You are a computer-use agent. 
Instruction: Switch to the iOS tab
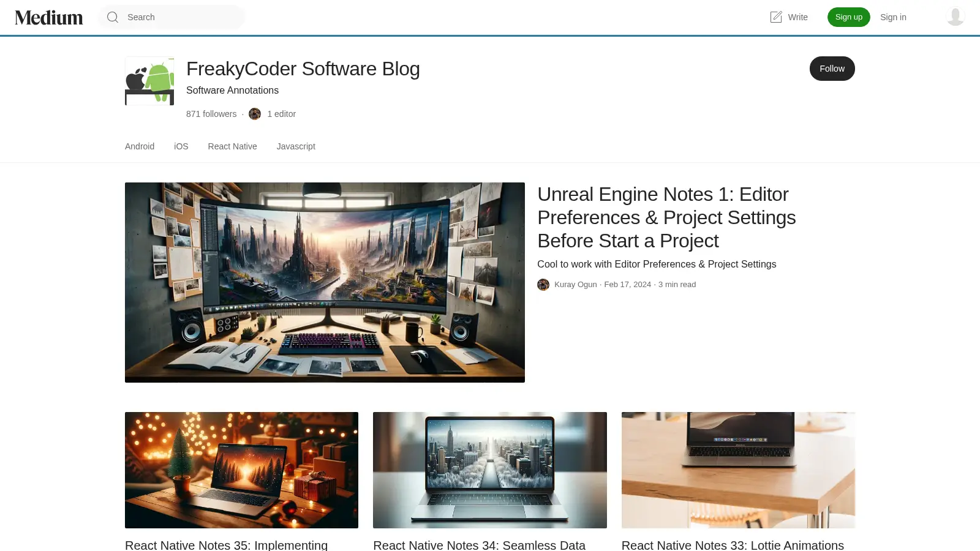pyautogui.click(x=181, y=146)
